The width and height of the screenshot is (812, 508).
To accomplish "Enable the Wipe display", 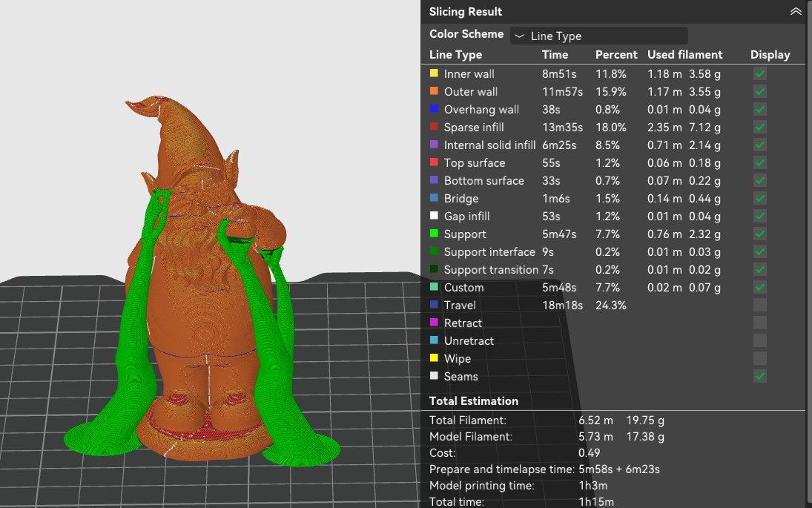I will click(x=759, y=358).
